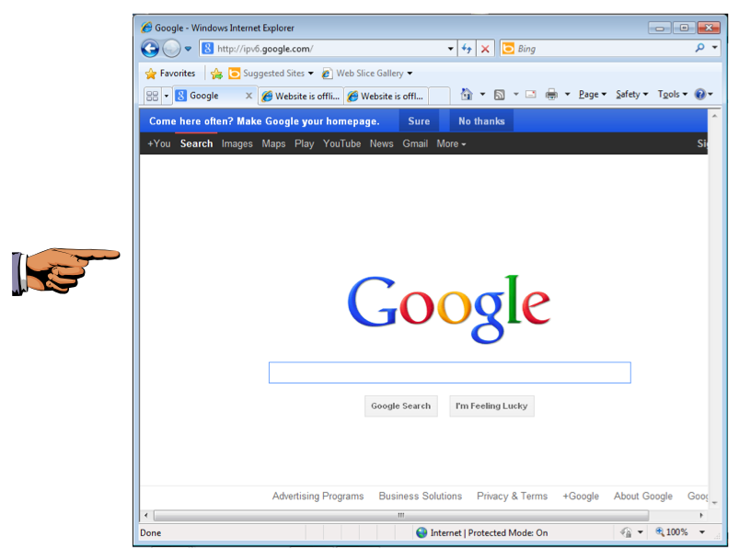Screen dimensions: 739x560
Task: Open About Google link
Action: tap(643, 496)
